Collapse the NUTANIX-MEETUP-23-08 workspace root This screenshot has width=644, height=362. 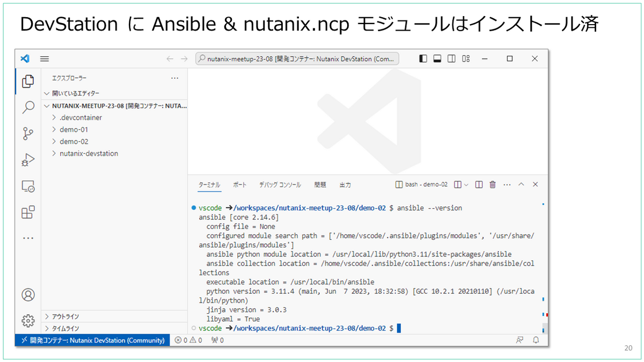[114, 106]
